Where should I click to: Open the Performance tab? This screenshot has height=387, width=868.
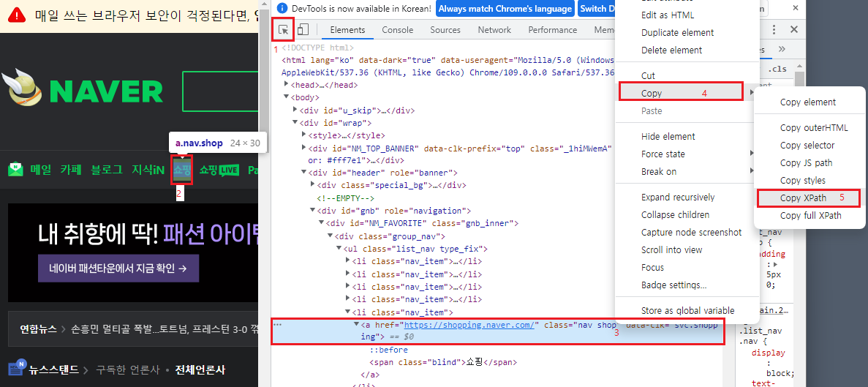point(553,30)
